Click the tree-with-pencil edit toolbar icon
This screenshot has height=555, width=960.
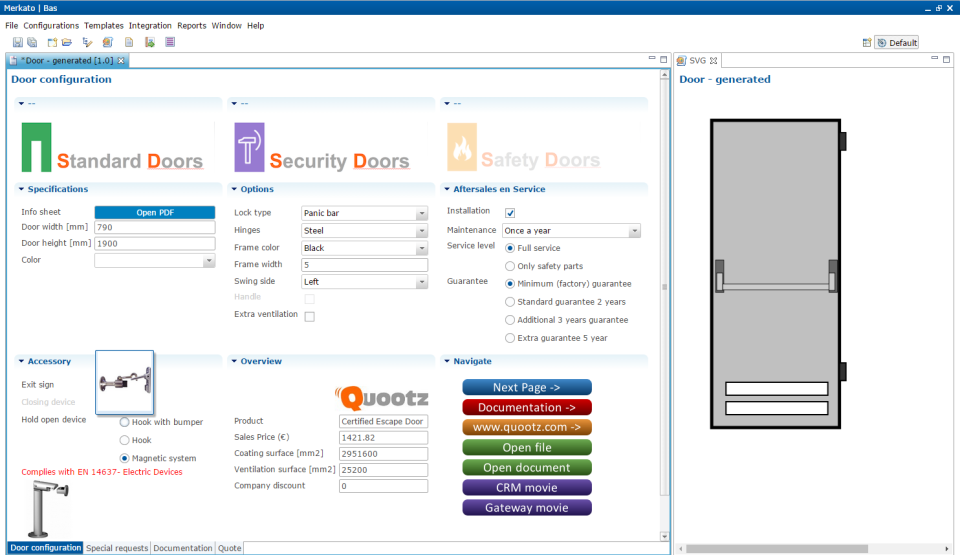click(x=88, y=42)
